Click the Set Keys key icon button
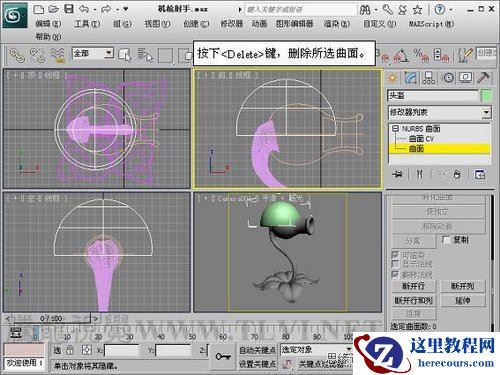The width and height of the screenshot is (500, 375). click(x=223, y=356)
